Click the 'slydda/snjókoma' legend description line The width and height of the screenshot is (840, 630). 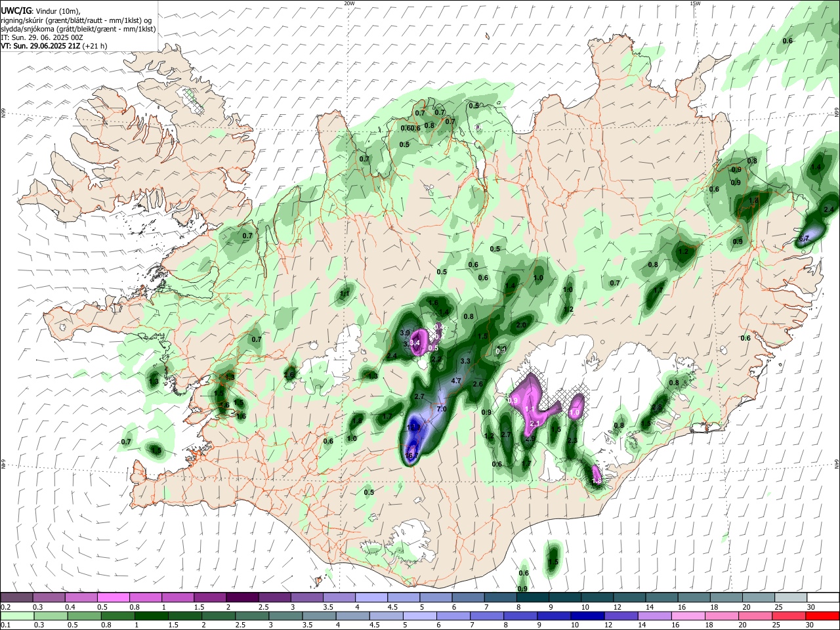(x=78, y=29)
